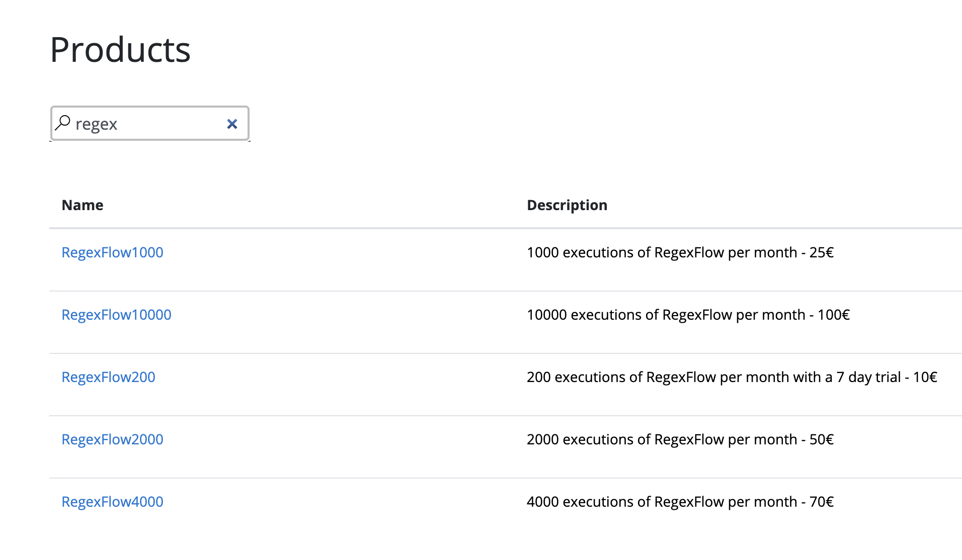Click the Description column header
The width and height of the screenshot is (962, 560).
coord(567,205)
